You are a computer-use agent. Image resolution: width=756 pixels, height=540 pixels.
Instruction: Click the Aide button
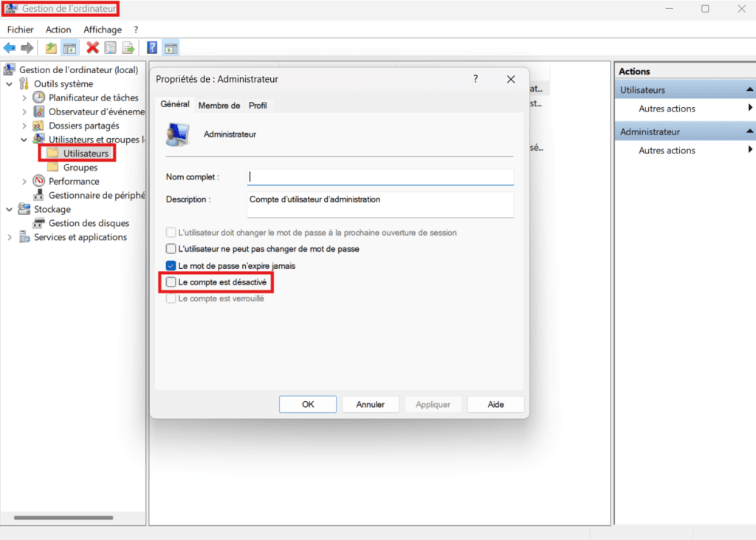[495, 404]
